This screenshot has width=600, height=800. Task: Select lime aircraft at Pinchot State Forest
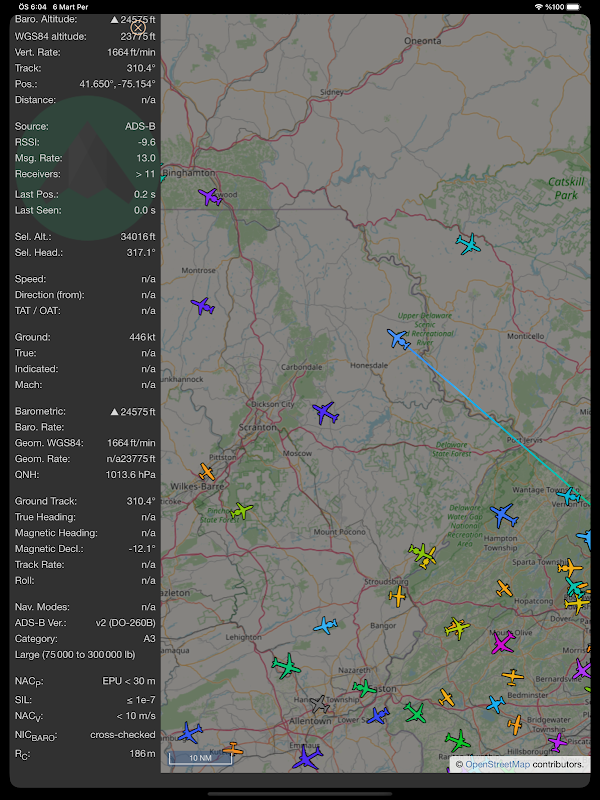[241, 510]
